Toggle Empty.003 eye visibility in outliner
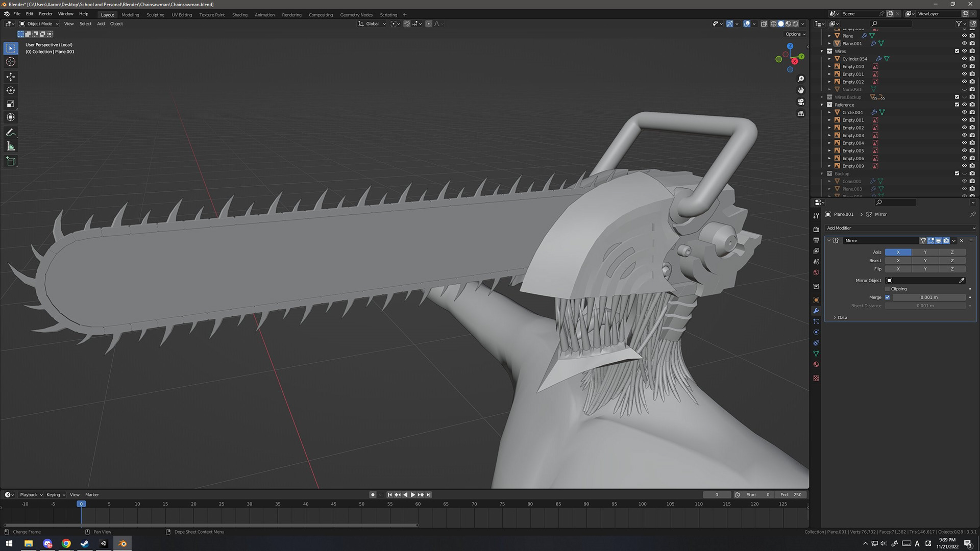This screenshot has height=551, width=980. [x=964, y=135]
